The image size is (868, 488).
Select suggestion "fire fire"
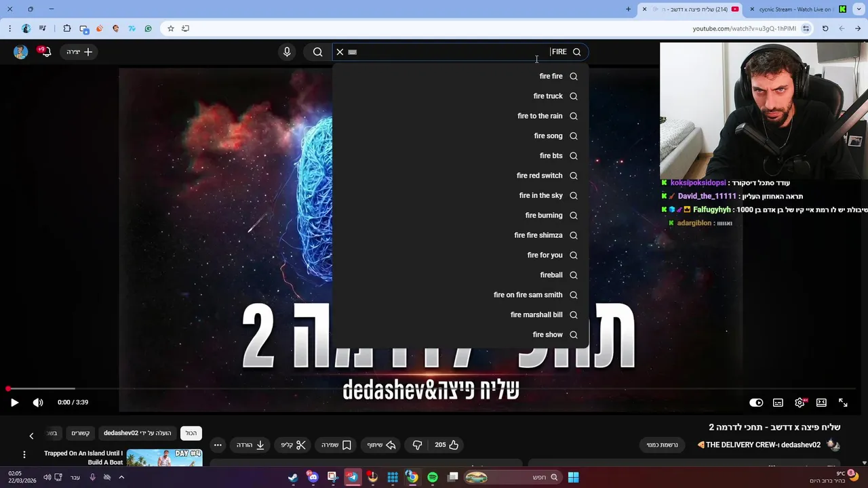point(460,76)
